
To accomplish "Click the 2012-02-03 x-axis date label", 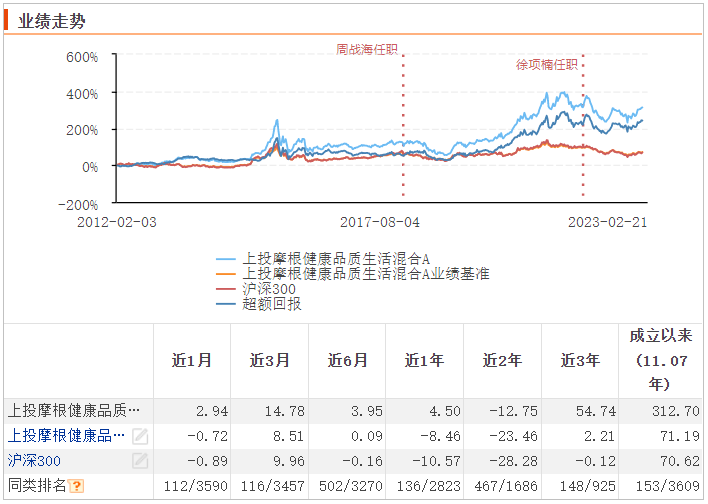I will [116, 222].
